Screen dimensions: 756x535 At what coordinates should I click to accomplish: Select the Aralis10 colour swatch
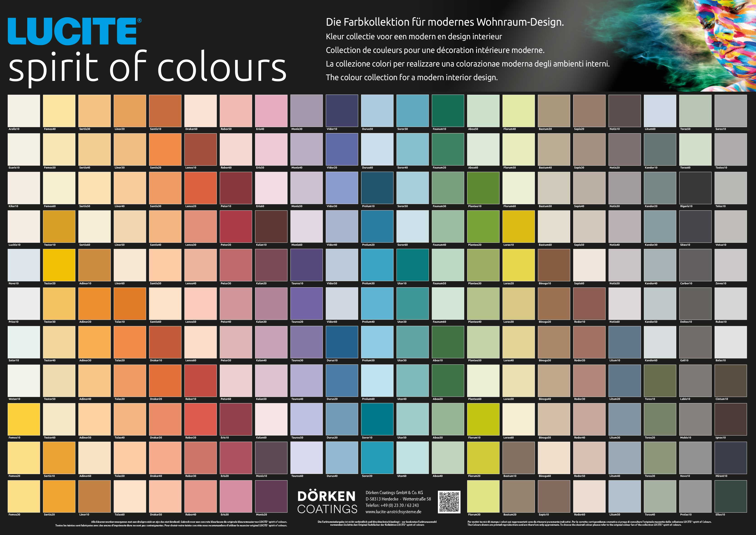[x=24, y=111]
